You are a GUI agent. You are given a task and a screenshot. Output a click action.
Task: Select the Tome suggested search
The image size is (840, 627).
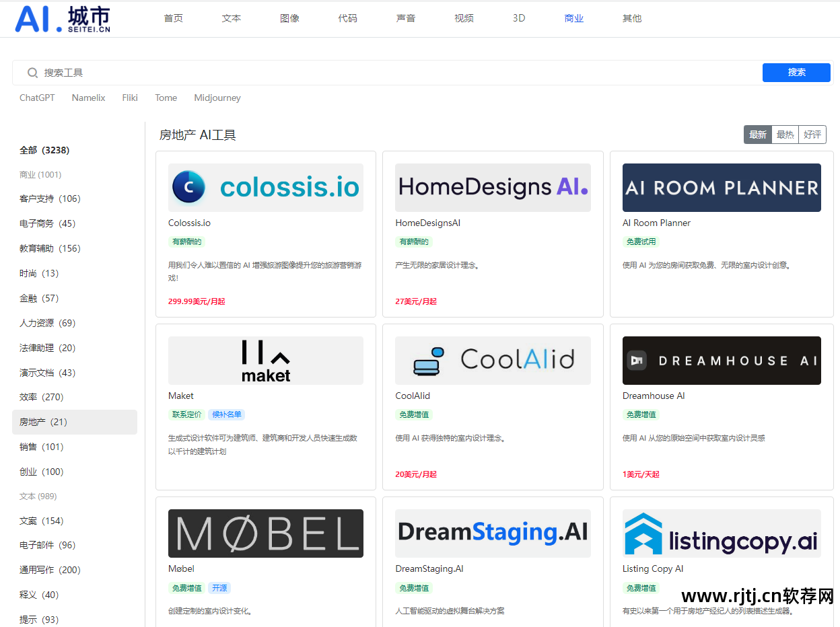pyautogui.click(x=166, y=98)
